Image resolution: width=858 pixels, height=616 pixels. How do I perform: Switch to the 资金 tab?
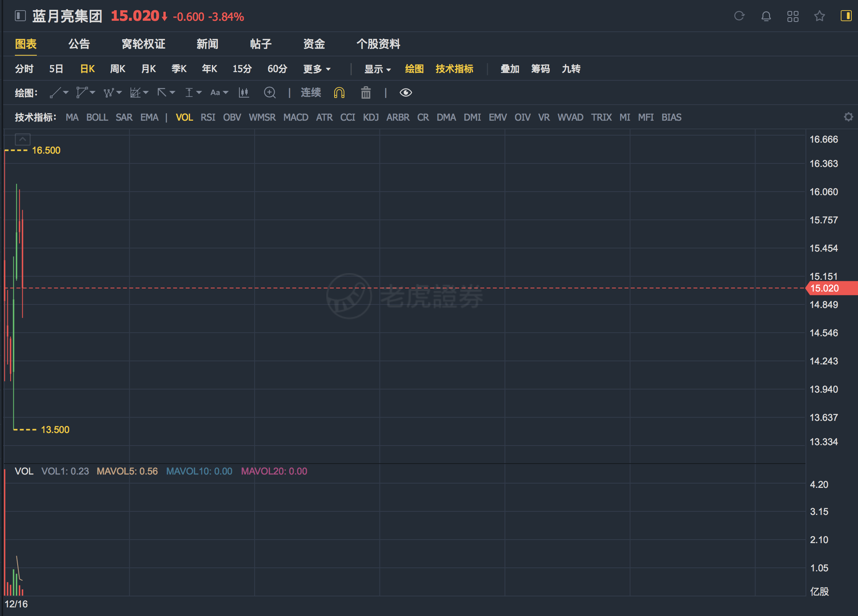(x=314, y=44)
